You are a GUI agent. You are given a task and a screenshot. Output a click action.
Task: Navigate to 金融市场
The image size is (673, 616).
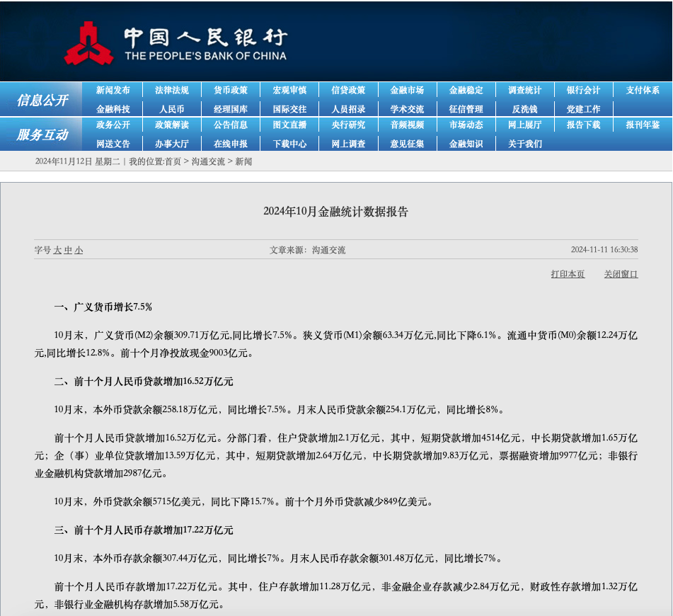click(408, 90)
